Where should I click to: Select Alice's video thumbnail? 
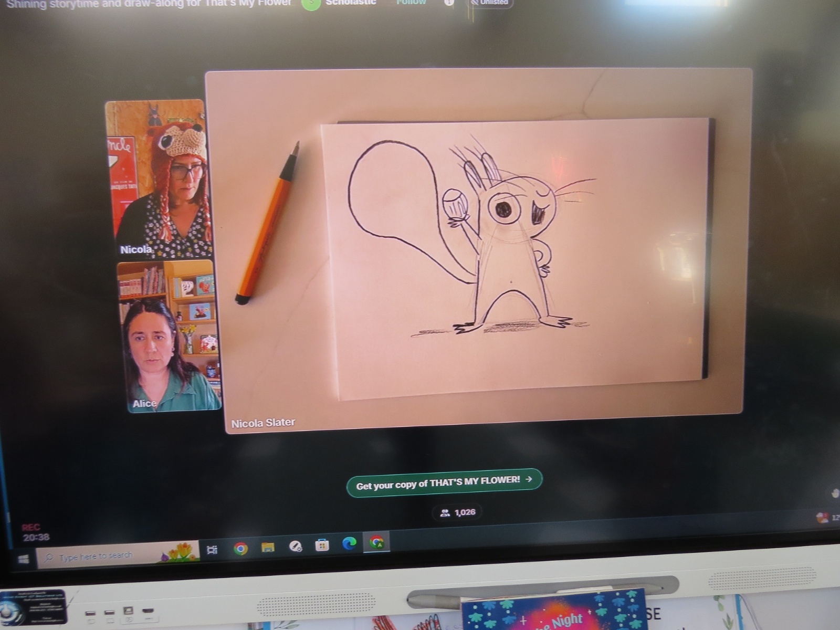pyautogui.click(x=169, y=337)
